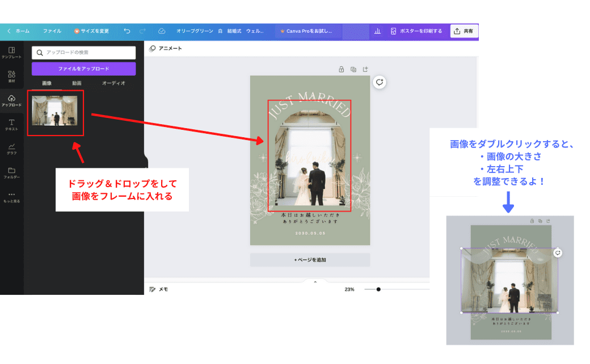Click the duplicate page icon above the canvas
Viewport: 590px width, 364px height.
click(353, 69)
